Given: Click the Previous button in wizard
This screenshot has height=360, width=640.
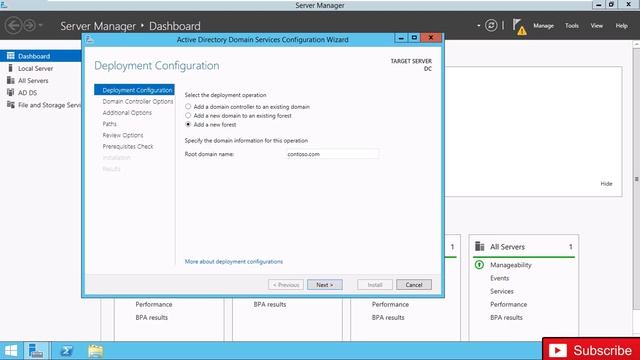Looking at the screenshot, I should point(286,284).
